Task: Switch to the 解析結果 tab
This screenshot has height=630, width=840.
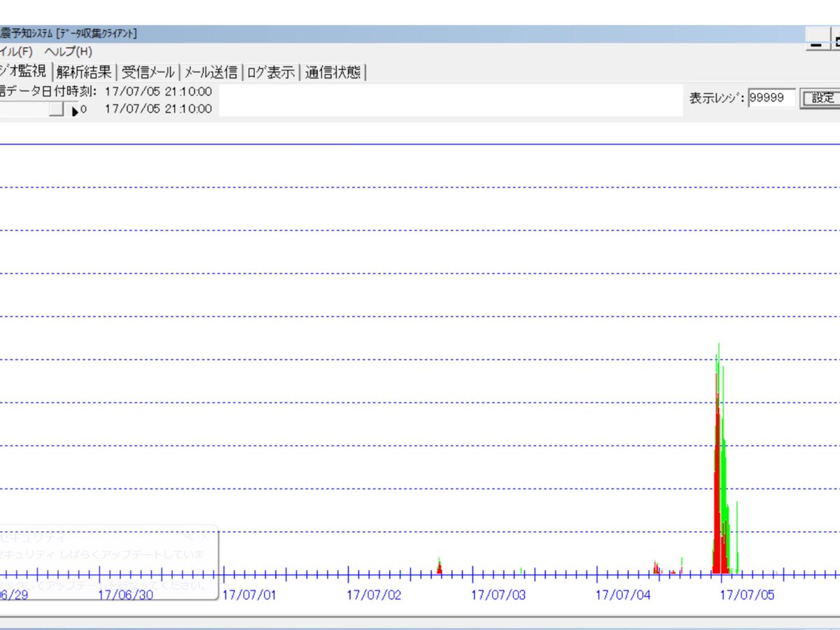Action: tap(84, 72)
